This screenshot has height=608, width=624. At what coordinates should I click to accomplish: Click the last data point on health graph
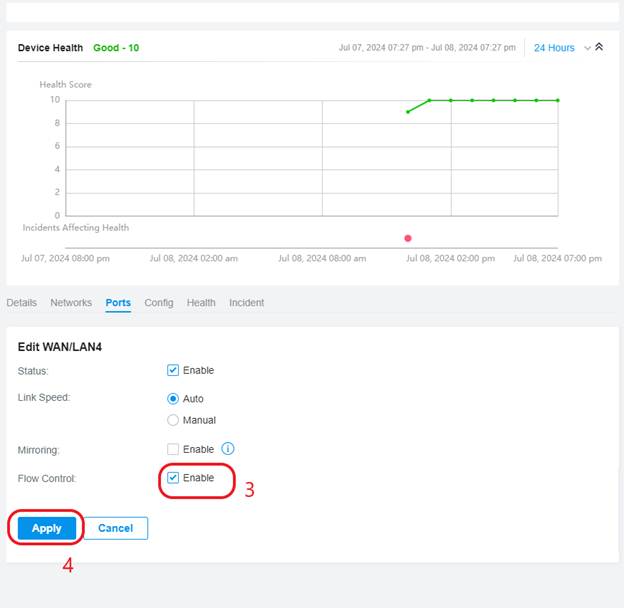558,100
